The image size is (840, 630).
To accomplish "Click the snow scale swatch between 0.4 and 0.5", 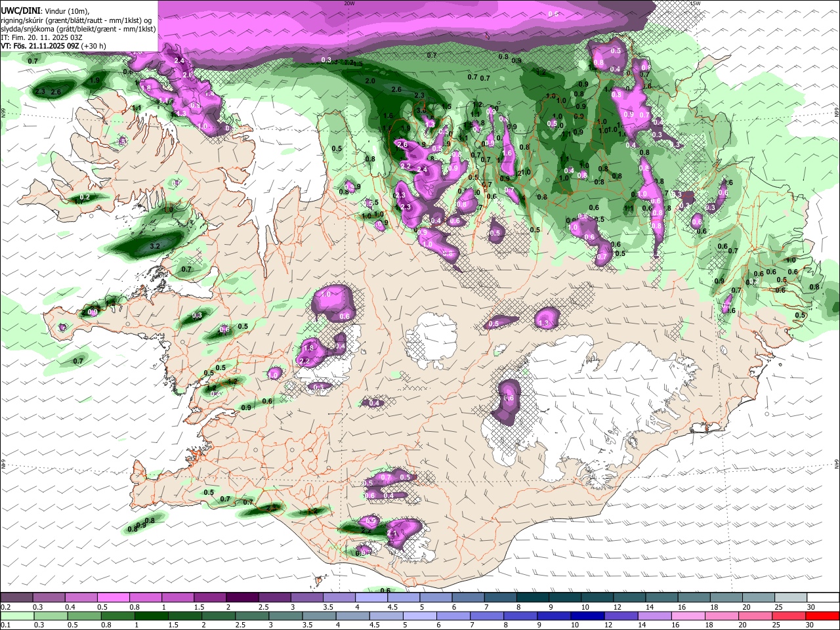I will coord(81,597).
